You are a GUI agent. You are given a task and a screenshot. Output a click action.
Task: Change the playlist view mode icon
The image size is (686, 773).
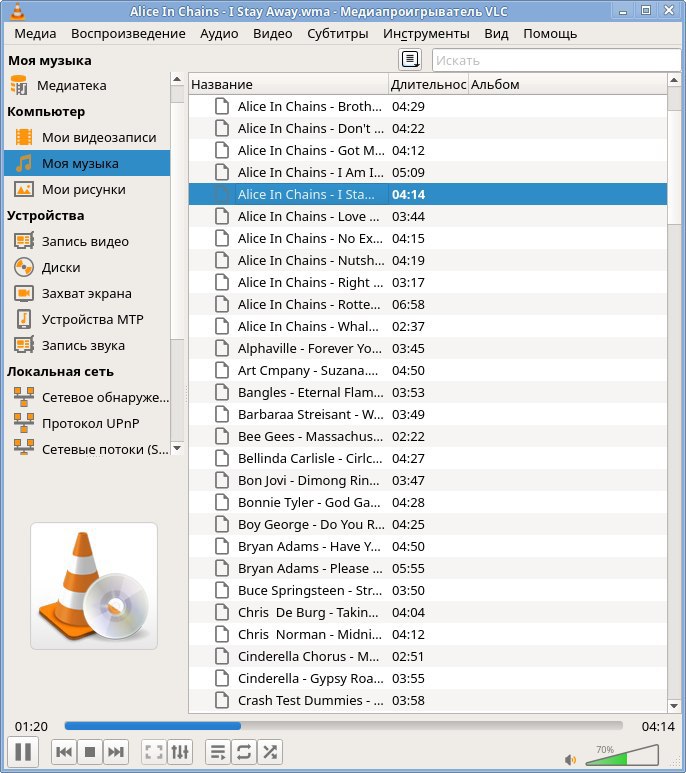coord(410,60)
